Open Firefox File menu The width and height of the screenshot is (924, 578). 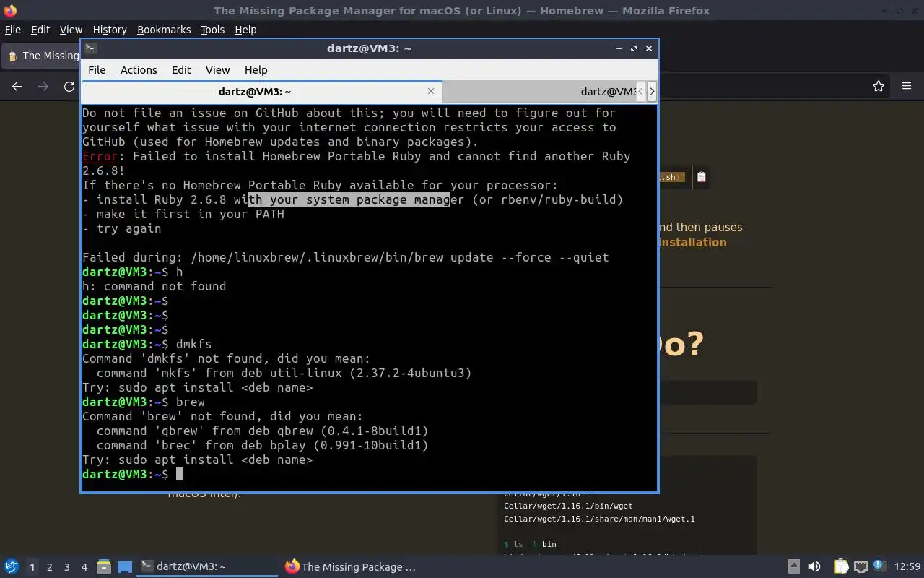(13, 30)
